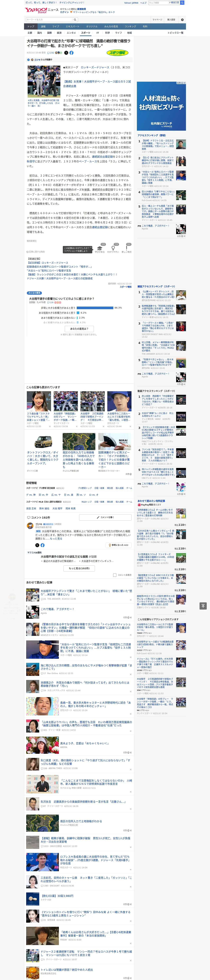Select the 科学 category
Viewport: 210px width, 980px height.
click(x=107, y=33)
